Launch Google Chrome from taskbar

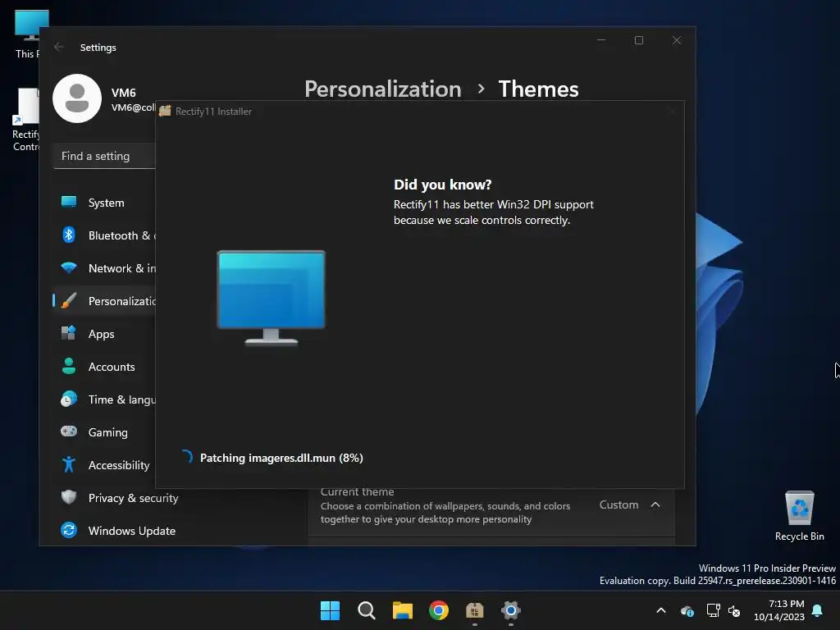(x=439, y=610)
